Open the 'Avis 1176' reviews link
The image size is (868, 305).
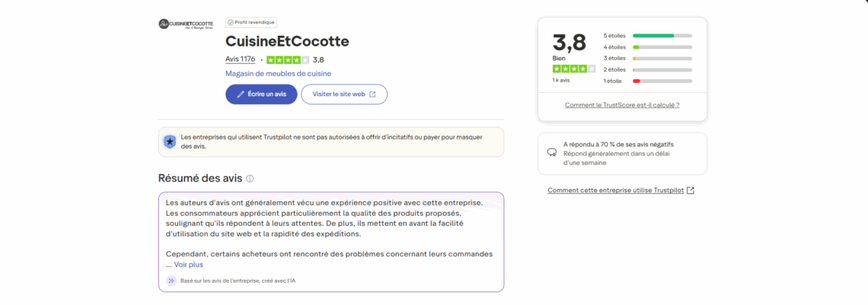241,59
